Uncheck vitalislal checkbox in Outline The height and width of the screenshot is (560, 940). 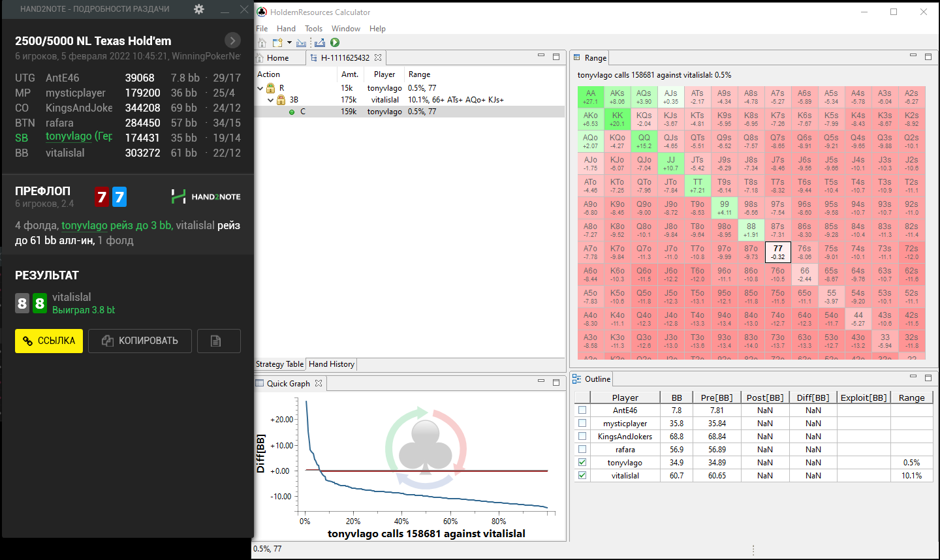[582, 475]
